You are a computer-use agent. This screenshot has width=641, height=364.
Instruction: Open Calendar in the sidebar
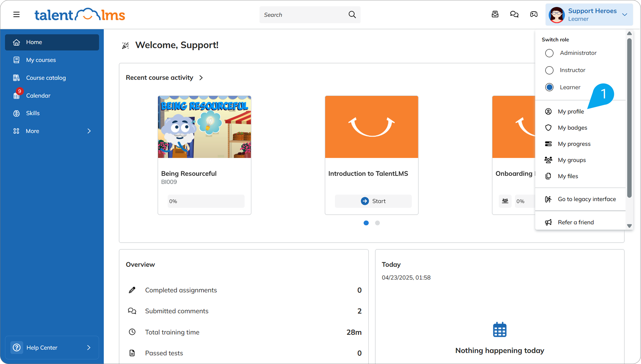point(52,95)
